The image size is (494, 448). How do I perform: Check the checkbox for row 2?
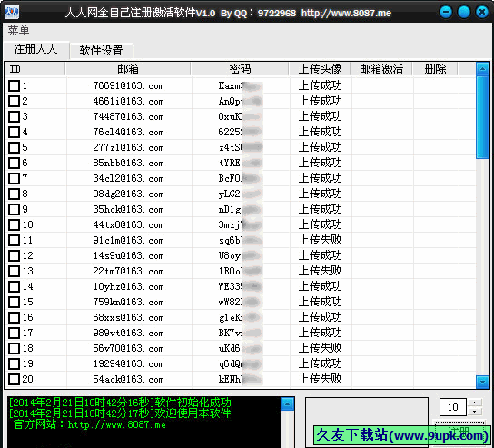(x=14, y=101)
